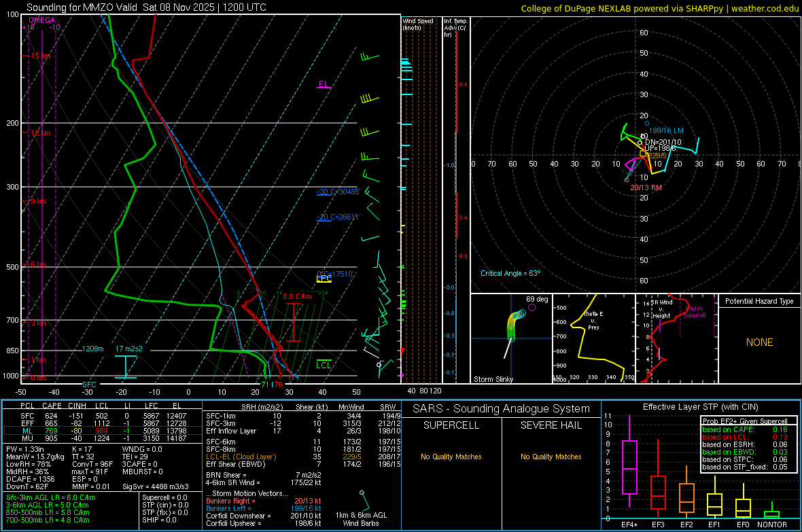The image size is (802, 532).
Task: Select the 199/16 LM hodograph label
Action: tap(666, 130)
